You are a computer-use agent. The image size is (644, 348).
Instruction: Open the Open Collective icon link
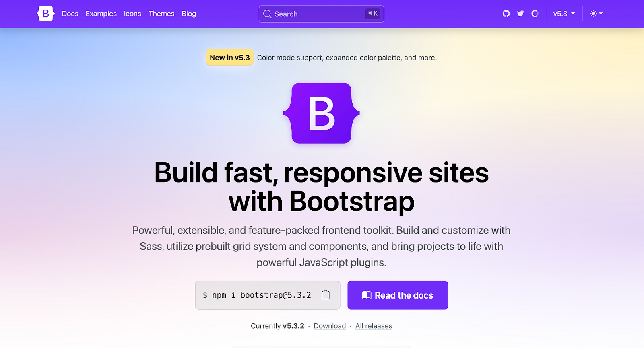(x=535, y=14)
